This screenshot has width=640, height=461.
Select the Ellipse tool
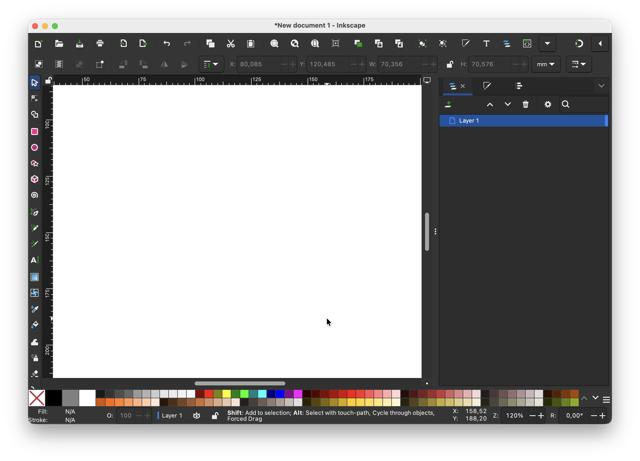(35, 147)
